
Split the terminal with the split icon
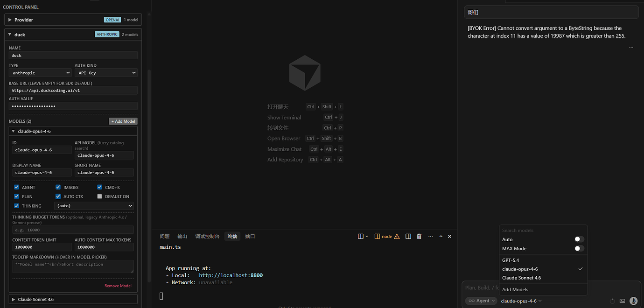point(408,237)
